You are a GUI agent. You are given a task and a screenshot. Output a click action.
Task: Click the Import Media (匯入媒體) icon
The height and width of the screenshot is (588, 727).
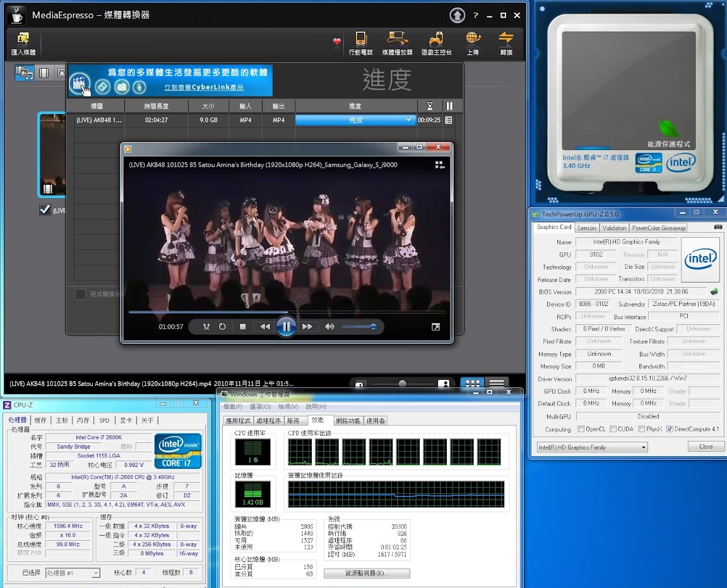pos(23,44)
